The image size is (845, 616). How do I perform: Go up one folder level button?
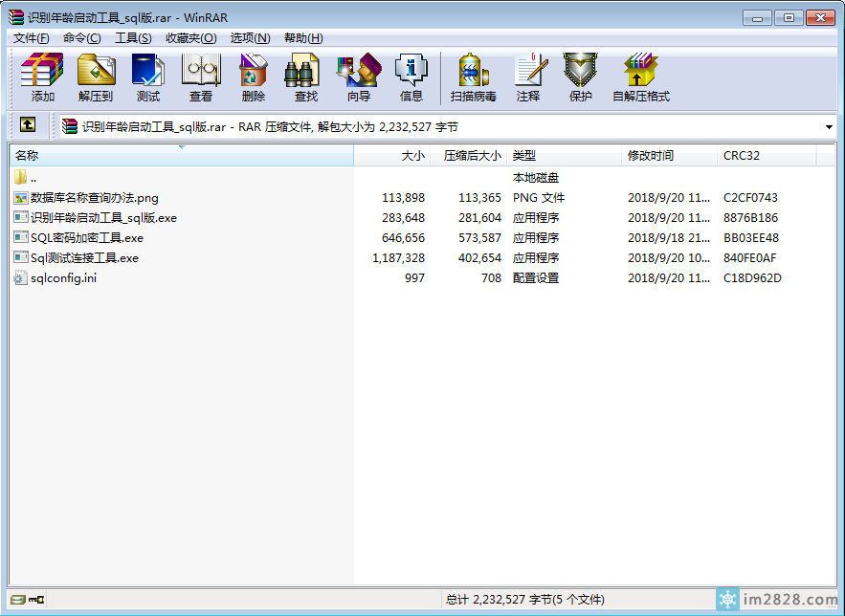point(28,125)
